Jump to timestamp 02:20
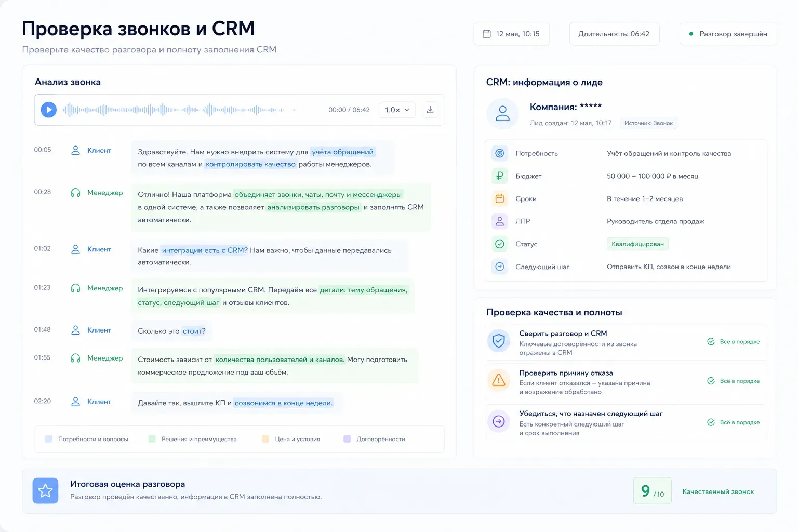This screenshot has width=798, height=532. coord(43,401)
